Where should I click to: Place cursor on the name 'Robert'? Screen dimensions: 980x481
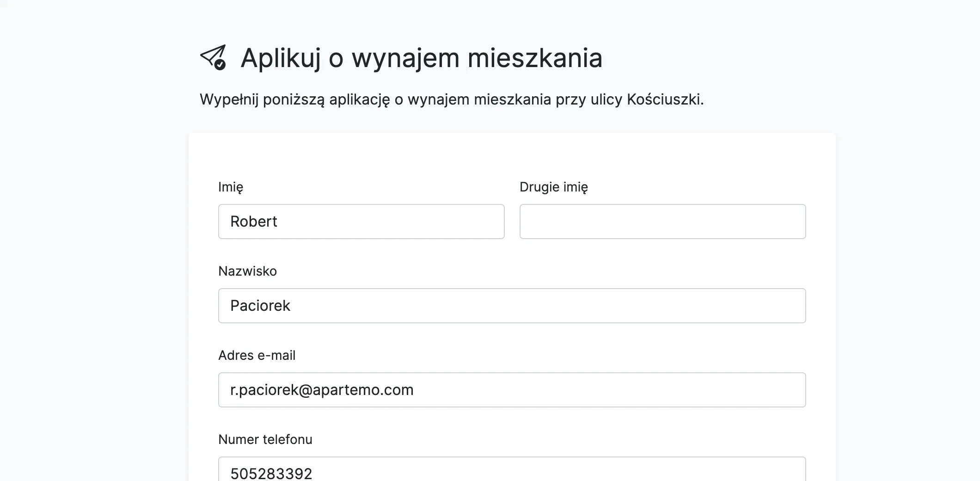click(x=253, y=222)
